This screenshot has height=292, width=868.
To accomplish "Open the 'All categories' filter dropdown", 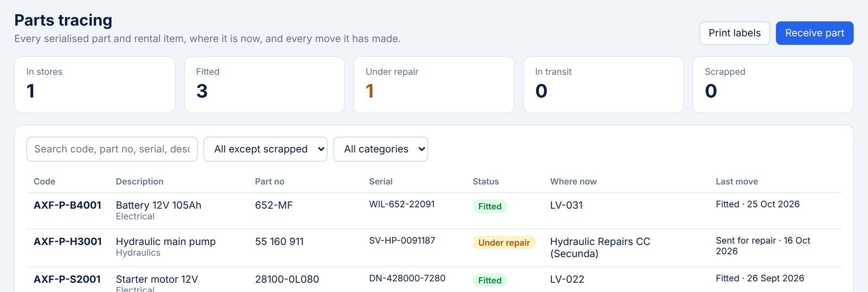I will point(380,149).
